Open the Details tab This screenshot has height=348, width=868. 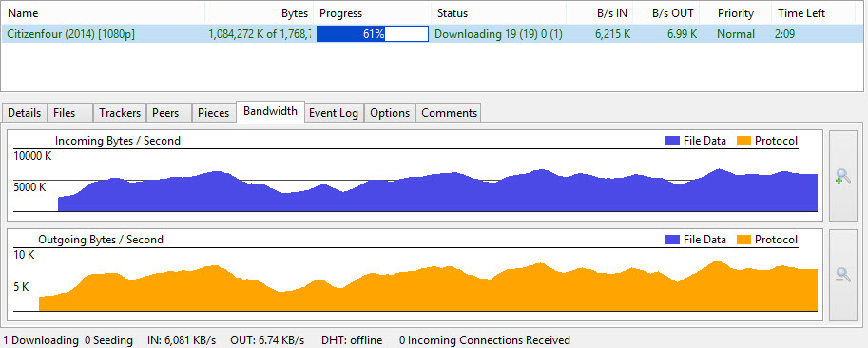pyautogui.click(x=25, y=113)
